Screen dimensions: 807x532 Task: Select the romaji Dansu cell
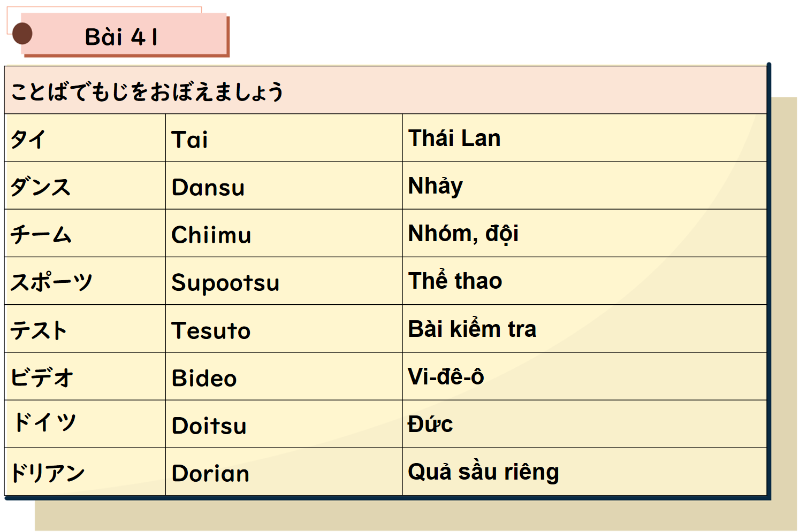click(208, 188)
